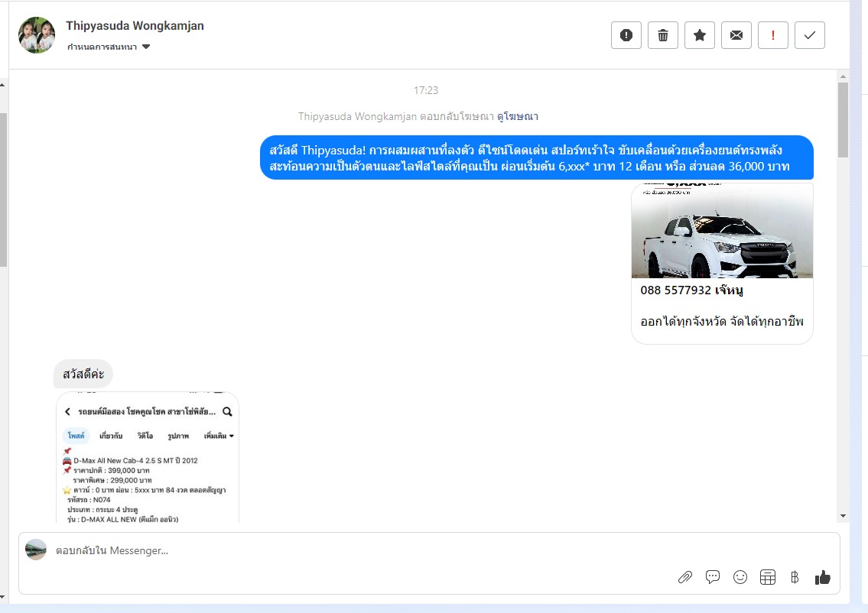
Task: Select the blue automated greeting message
Action: (x=536, y=157)
